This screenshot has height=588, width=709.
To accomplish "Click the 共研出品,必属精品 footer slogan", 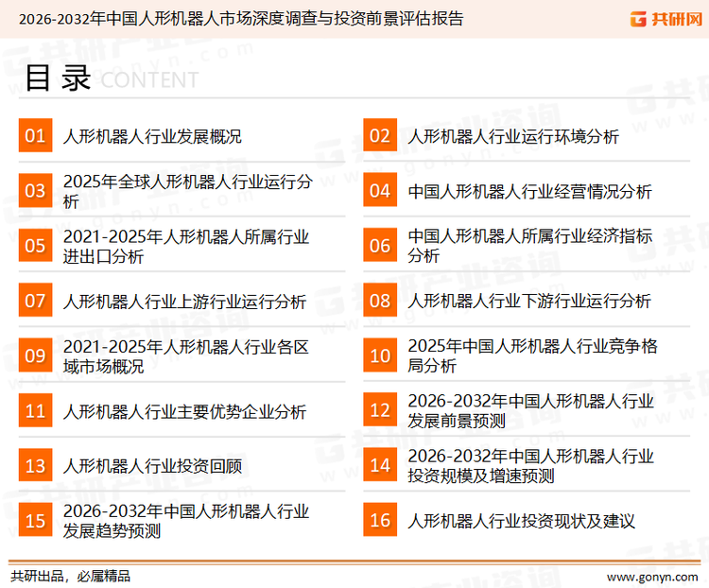I will pos(70,576).
